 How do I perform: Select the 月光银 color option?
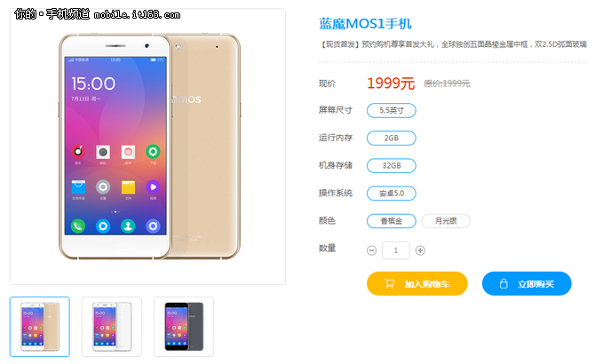[x=446, y=221]
